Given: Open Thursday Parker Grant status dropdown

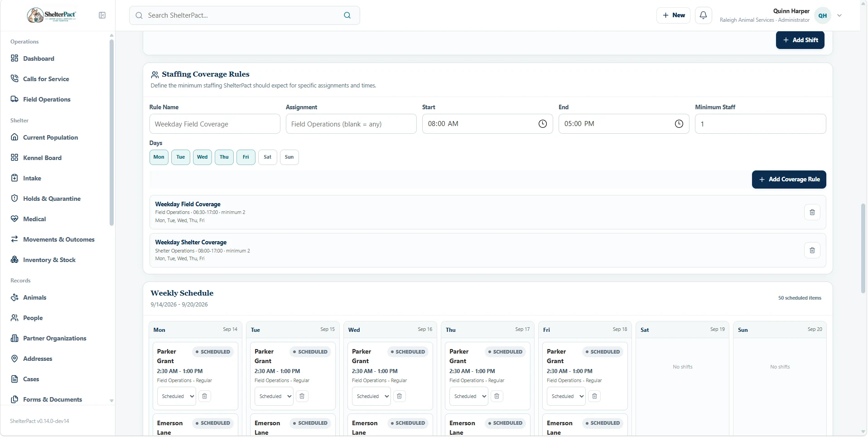Looking at the screenshot, I should (469, 396).
